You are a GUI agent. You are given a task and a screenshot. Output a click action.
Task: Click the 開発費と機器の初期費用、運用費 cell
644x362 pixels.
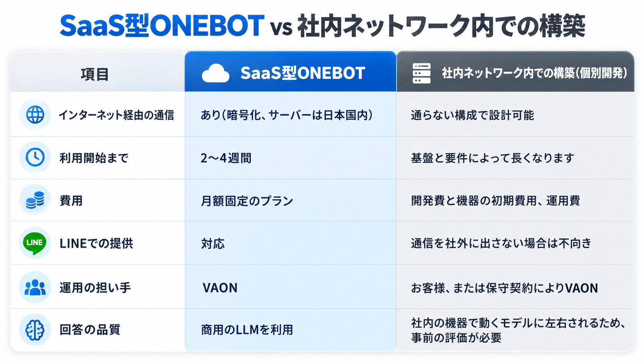[x=515, y=200]
